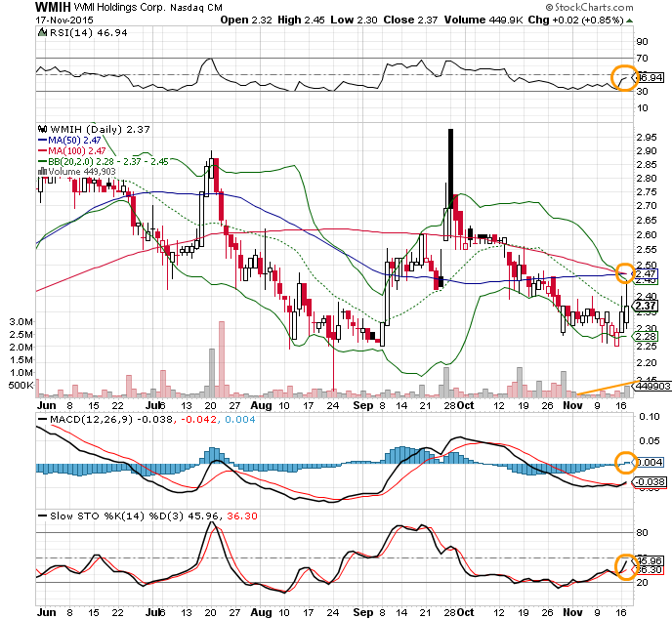
Task: Click the red '-0.042' MACD signal value
Action: point(199,420)
